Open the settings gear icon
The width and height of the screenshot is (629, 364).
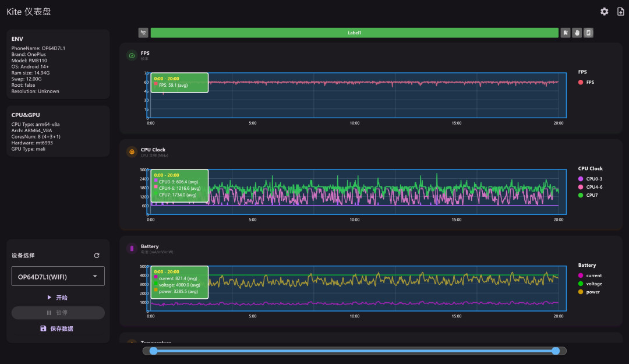point(604,12)
